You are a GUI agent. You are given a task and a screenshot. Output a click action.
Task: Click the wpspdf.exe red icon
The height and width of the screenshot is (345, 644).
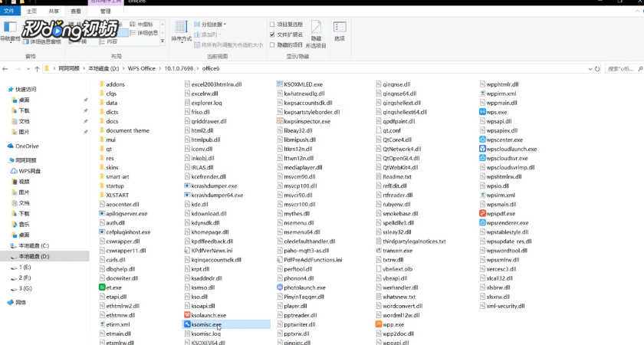482,214
